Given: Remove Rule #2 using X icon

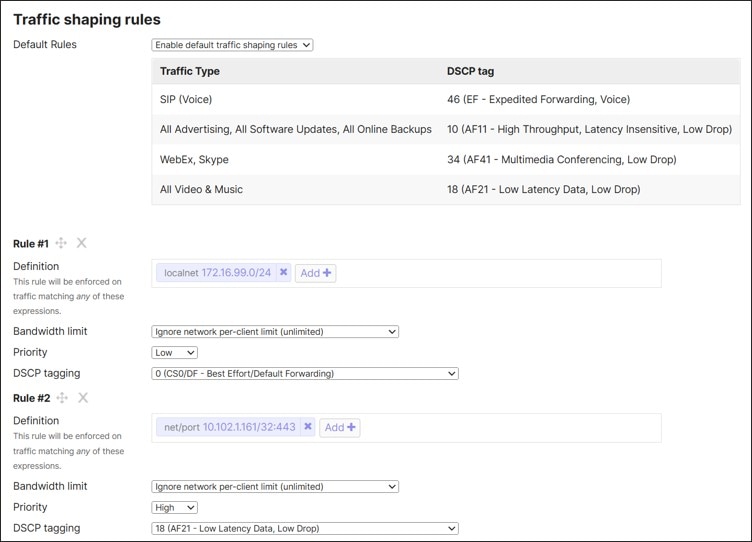Looking at the screenshot, I should pyautogui.click(x=83, y=398).
